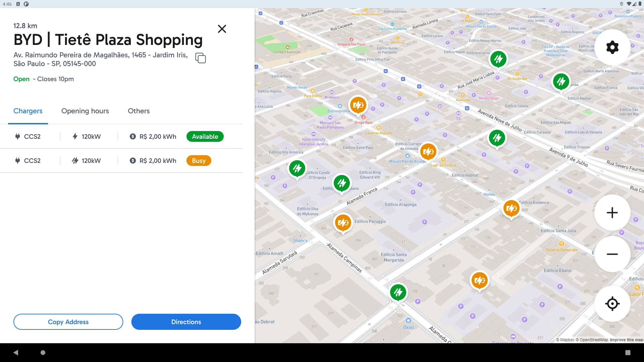
Task: Open the Opening hours tab
Action: [x=85, y=111]
